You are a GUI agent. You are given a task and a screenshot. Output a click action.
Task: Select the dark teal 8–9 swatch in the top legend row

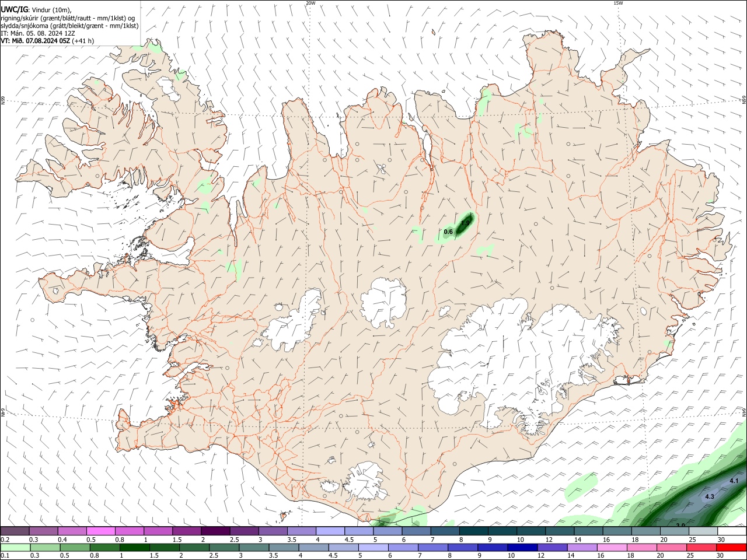pyautogui.click(x=473, y=531)
